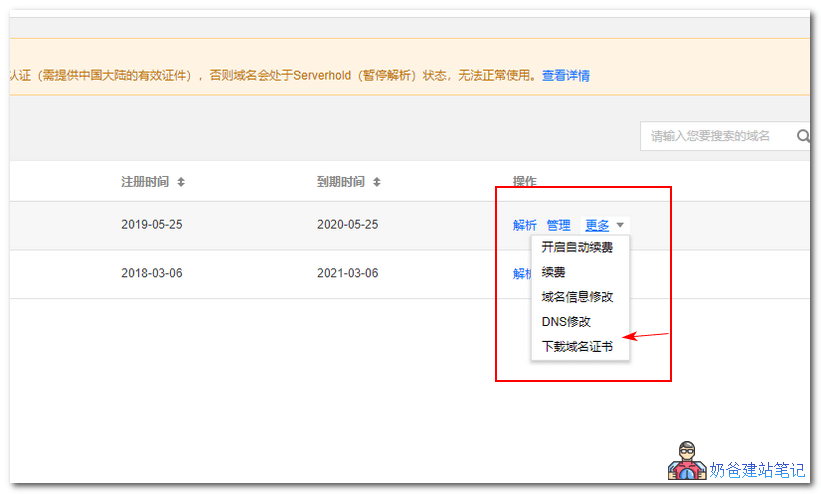Choose 续费 in the dropdown menu
The width and height of the screenshot is (821, 494).
click(554, 272)
